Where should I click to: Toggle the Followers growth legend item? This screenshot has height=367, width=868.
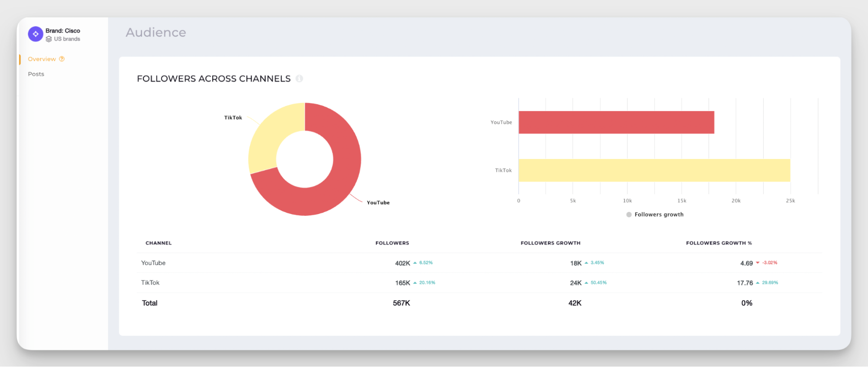(655, 215)
